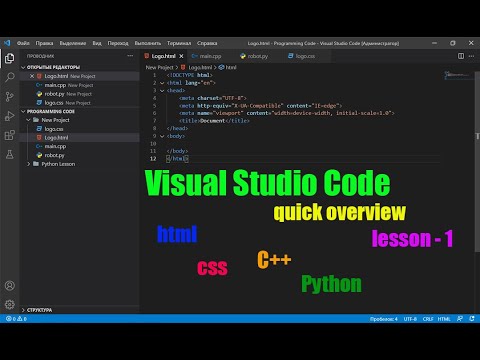Image resolution: width=480 pixels, height=360 pixels.
Task: Click the feedback icon in status bar
Action: 460,319
